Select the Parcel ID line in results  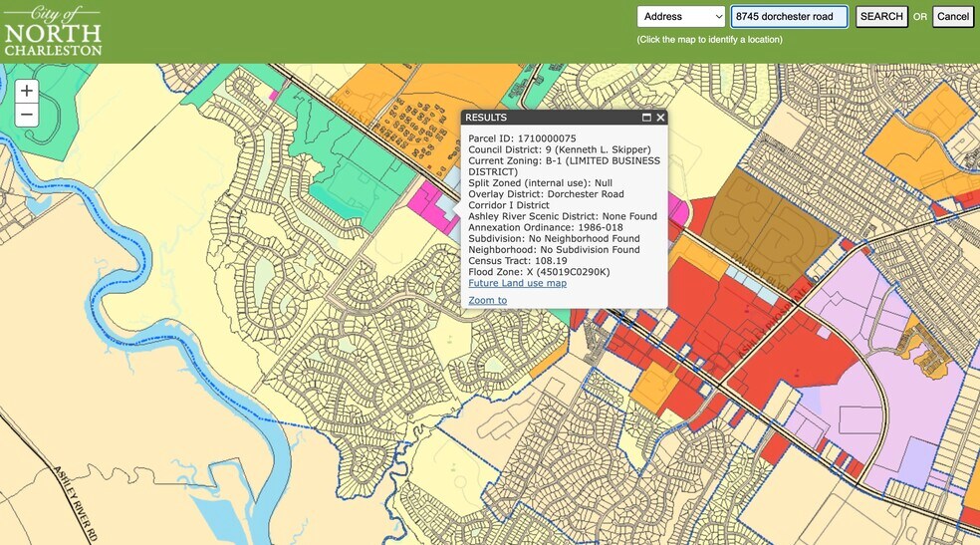tap(522, 138)
